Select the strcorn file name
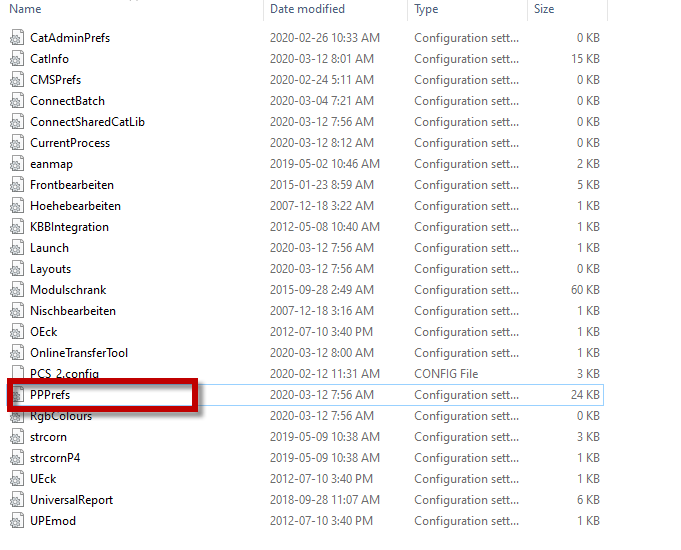Image resolution: width=681 pixels, height=550 pixels. (x=48, y=437)
